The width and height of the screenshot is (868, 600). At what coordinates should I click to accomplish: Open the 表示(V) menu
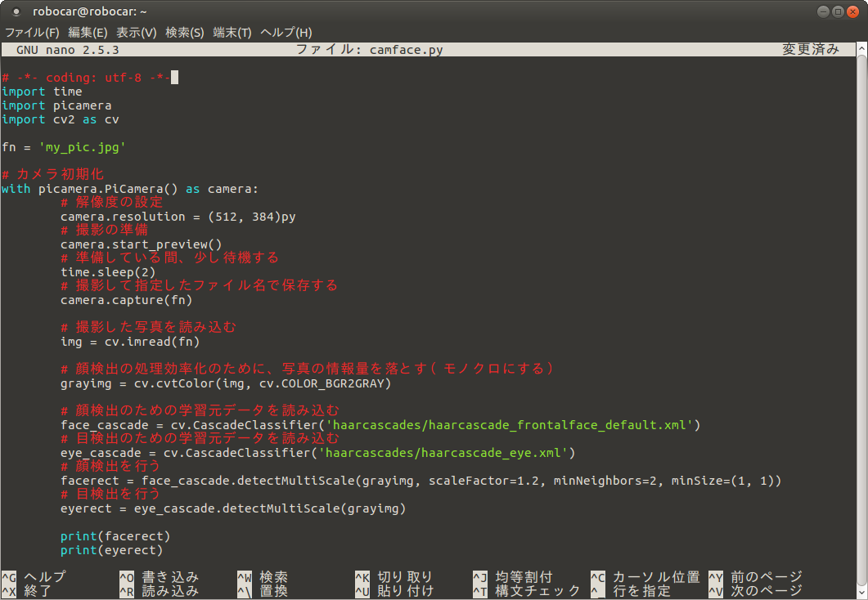click(x=136, y=33)
